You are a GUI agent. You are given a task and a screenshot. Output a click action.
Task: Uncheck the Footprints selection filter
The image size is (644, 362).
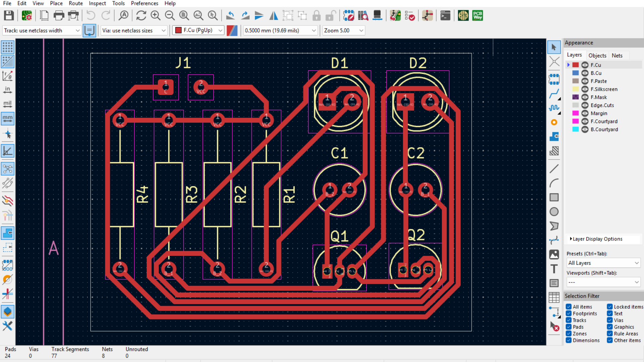569,313
